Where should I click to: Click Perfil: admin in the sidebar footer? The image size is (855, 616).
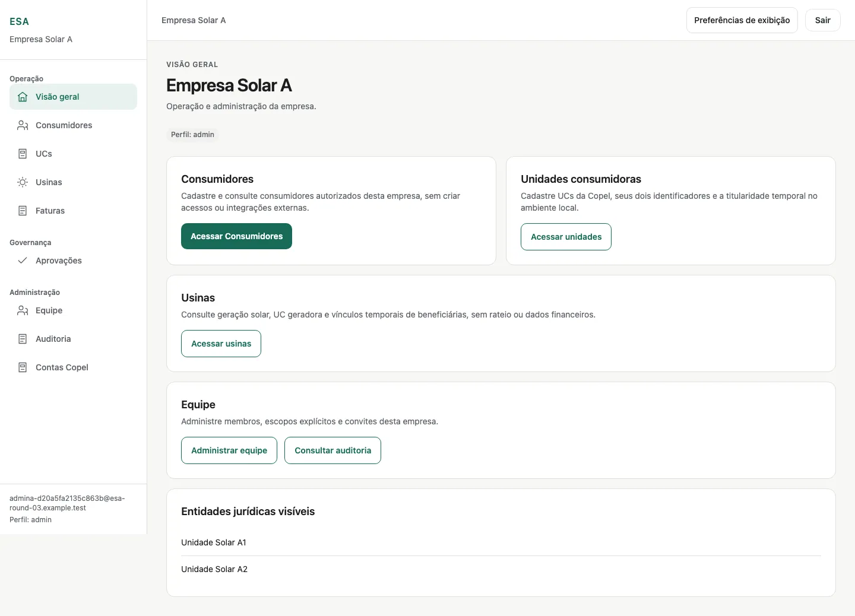click(30, 520)
